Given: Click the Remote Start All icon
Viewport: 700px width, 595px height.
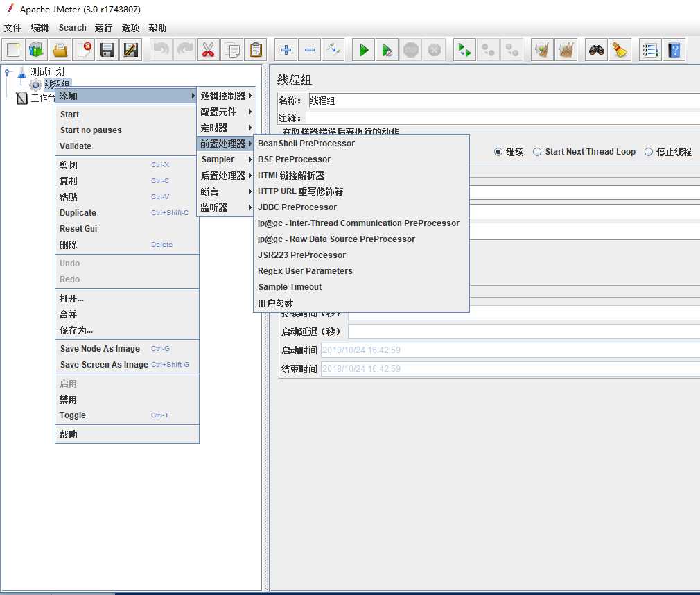Looking at the screenshot, I should 465,50.
